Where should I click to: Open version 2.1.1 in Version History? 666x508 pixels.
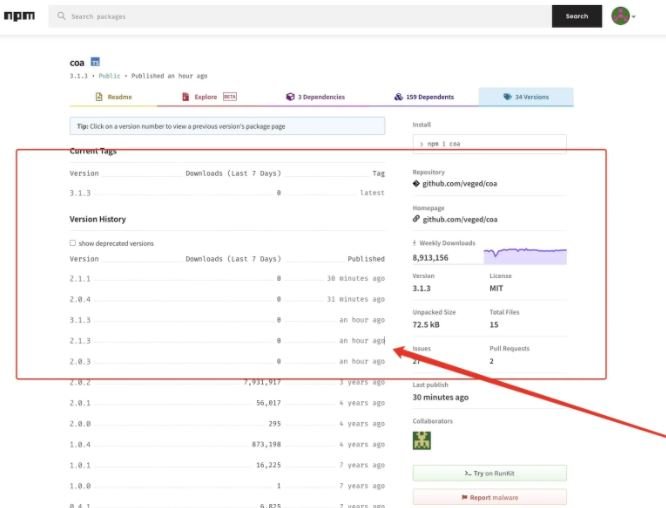click(80, 279)
